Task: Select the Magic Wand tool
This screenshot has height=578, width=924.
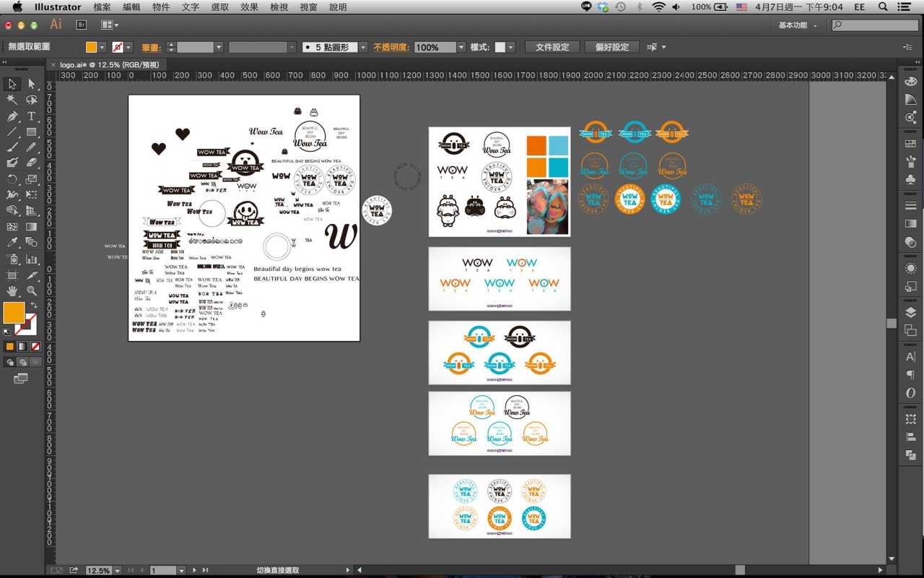Action: [12, 100]
